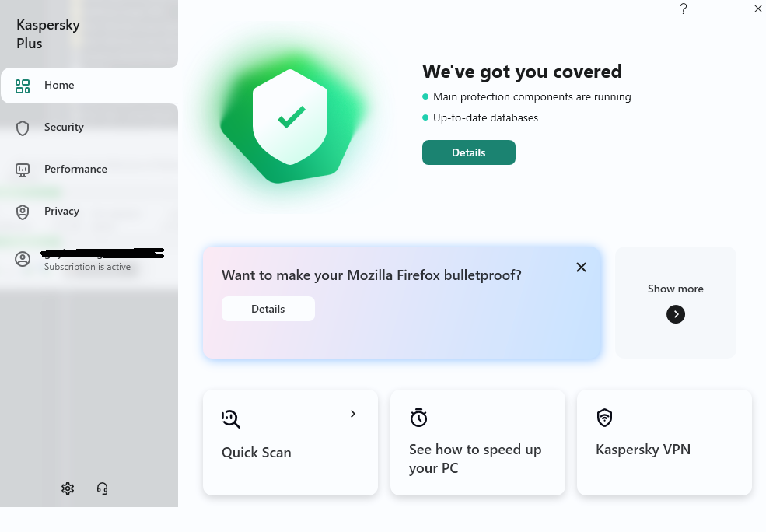Viewport: 766px width, 532px height.
Task: Click the Quick Scan magnifier icon
Action: 230,419
